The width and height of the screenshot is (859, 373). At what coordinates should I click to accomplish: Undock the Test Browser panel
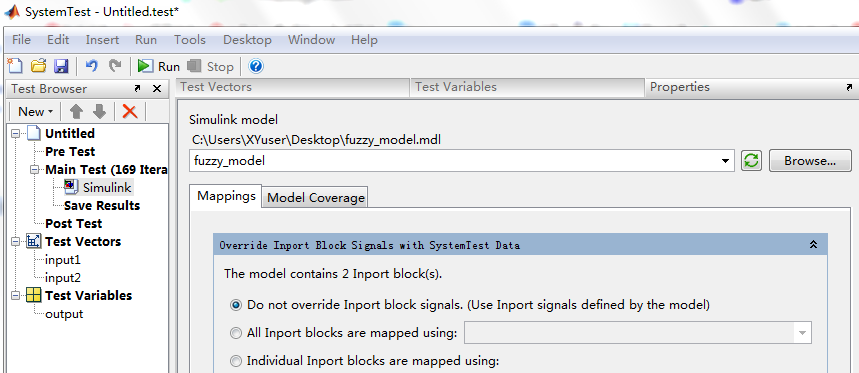[137, 88]
